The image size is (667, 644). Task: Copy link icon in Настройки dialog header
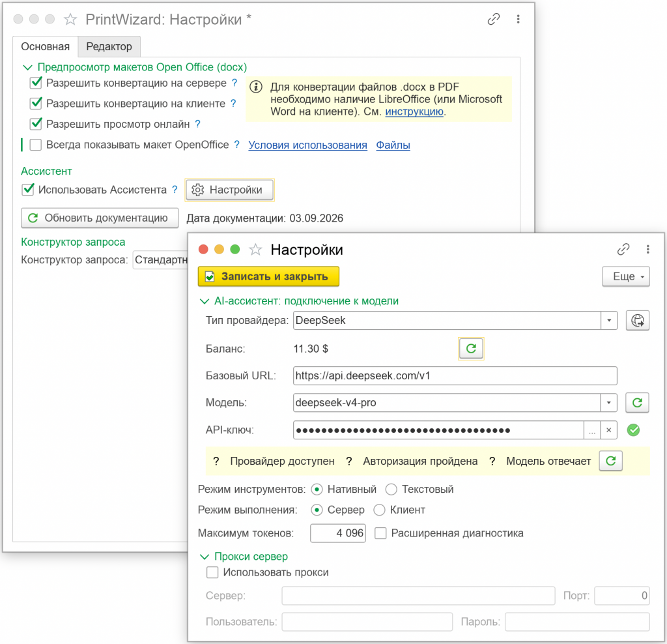pyautogui.click(x=623, y=250)
